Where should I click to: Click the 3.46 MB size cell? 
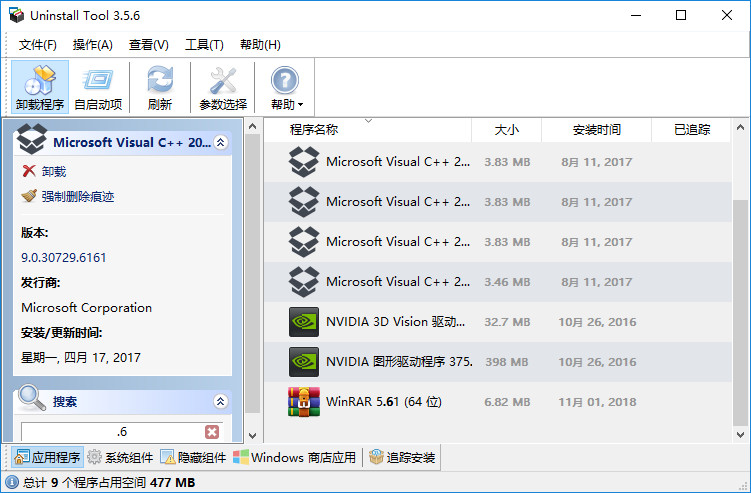(x=507, y=282)
